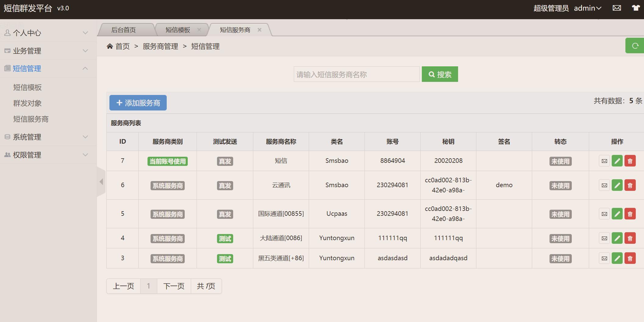Delete the 云通讯 provider row
This screenshot has width=644, height=322.
[x=630, y=185]
